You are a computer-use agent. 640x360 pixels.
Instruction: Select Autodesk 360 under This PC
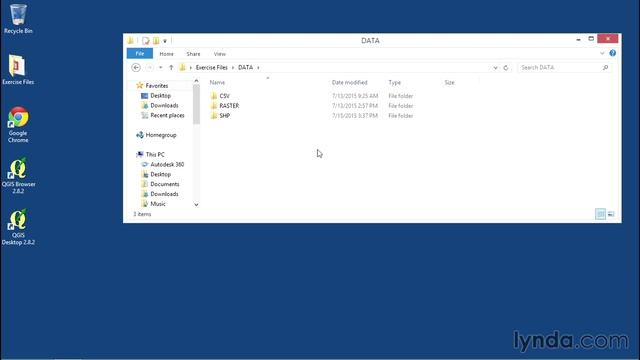click(167, 164)
